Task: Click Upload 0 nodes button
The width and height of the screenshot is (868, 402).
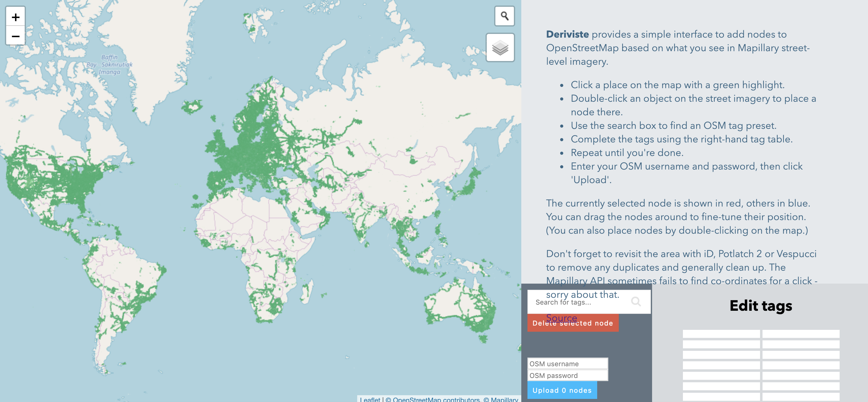Action: [562, 390]
